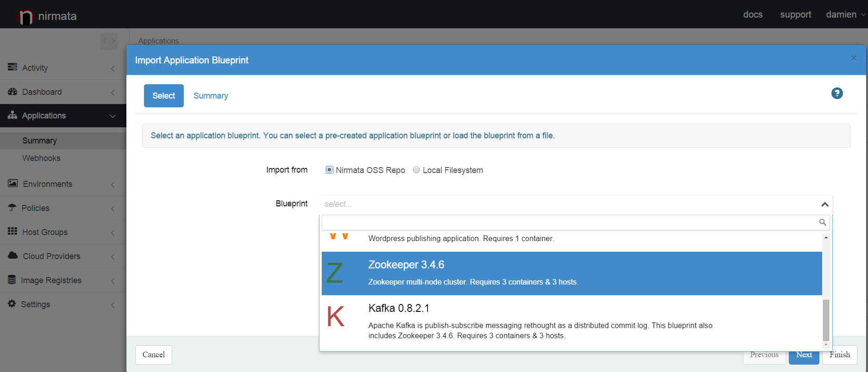Choose the Kafka 0.8.2.1 blueprint

tap(572, 322)
